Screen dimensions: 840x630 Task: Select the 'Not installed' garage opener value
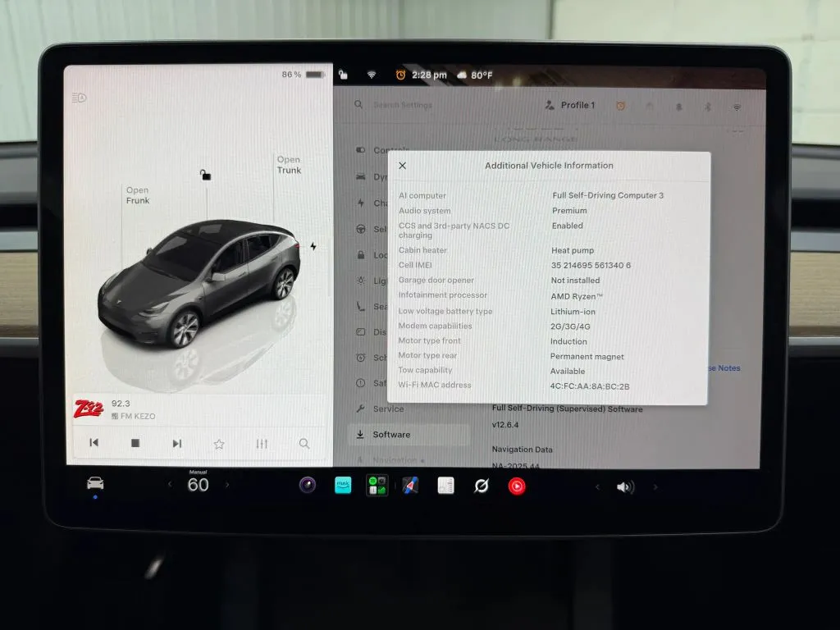click(575, 281)
